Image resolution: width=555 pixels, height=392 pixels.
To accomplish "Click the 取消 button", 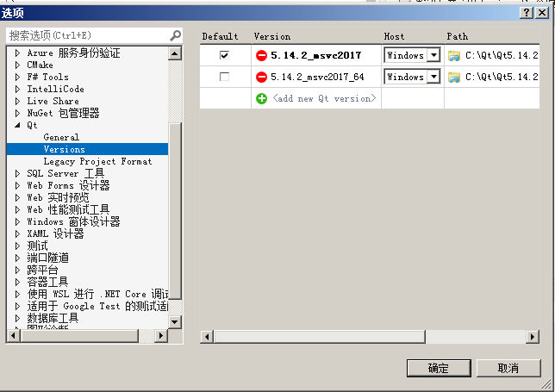I will pyautogui.click(x=508, y=368).
